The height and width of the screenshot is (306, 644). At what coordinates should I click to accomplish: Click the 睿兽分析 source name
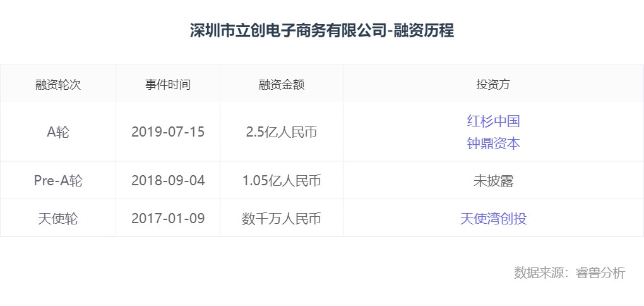point(600,273)
